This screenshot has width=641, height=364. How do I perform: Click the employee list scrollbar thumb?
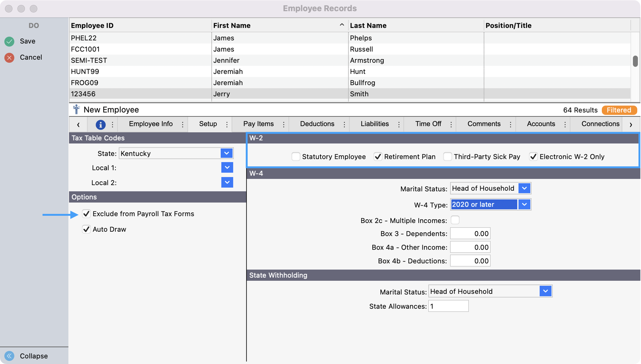(635, 61)
